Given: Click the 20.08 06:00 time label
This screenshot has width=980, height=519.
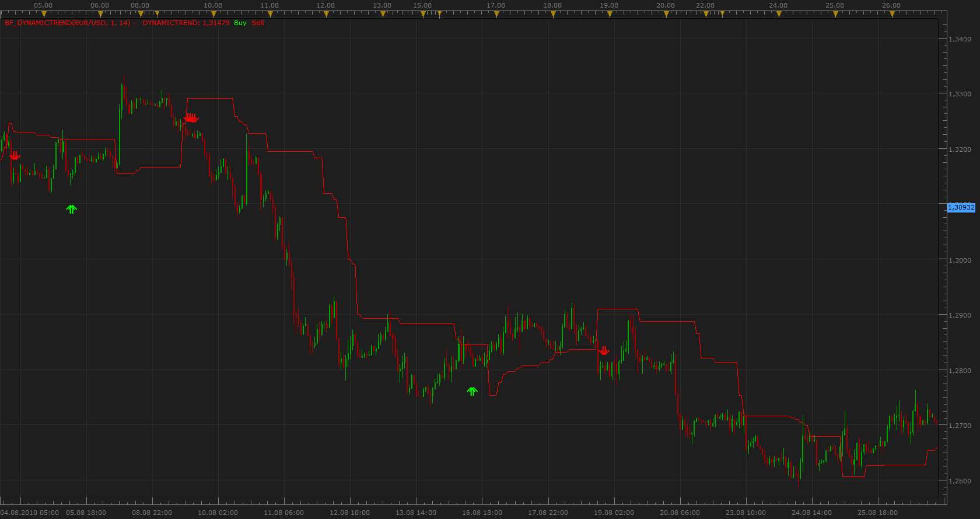Looking at the screenshot, I should point(680,513).
